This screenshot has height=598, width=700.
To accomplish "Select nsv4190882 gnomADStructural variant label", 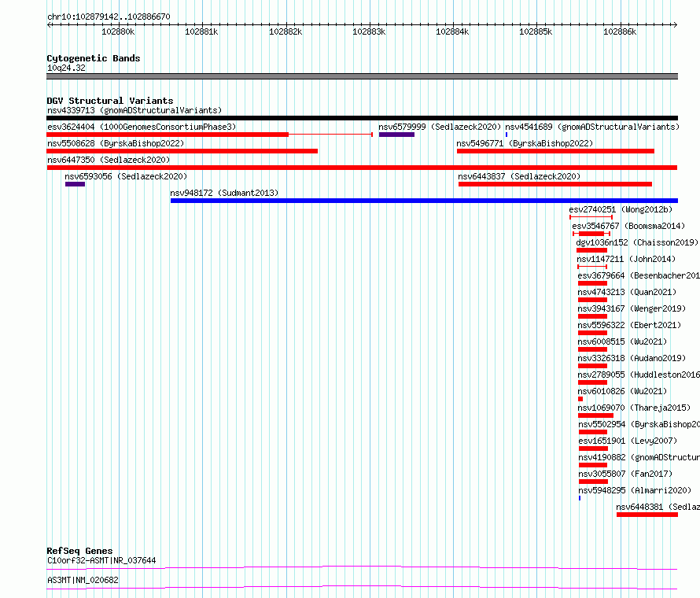I will point(639,457).
